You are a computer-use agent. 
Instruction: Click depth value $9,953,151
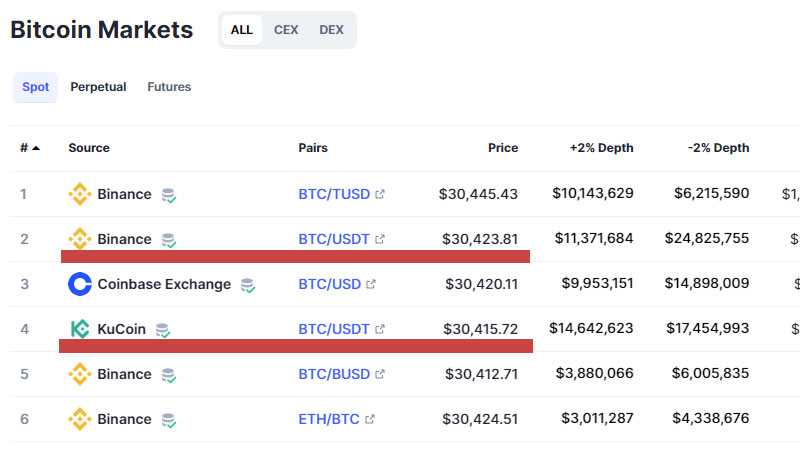[597, 283]
